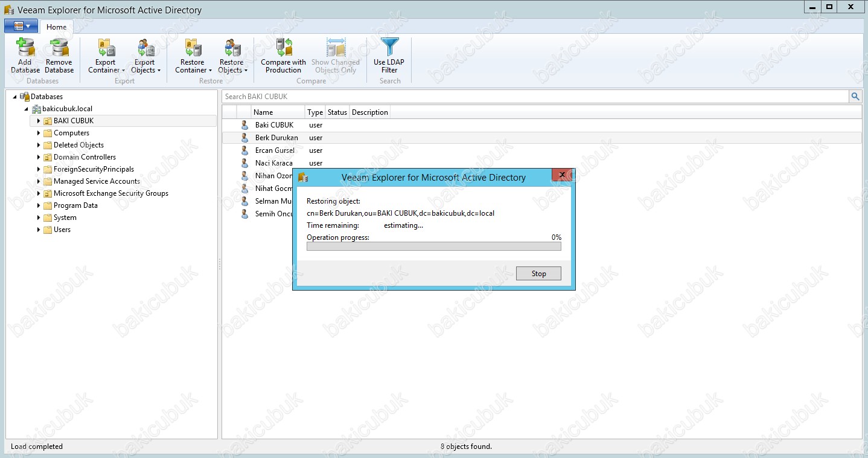Click the Load completed status text
The width and height of the screenshot is (868, 458).
37,447
